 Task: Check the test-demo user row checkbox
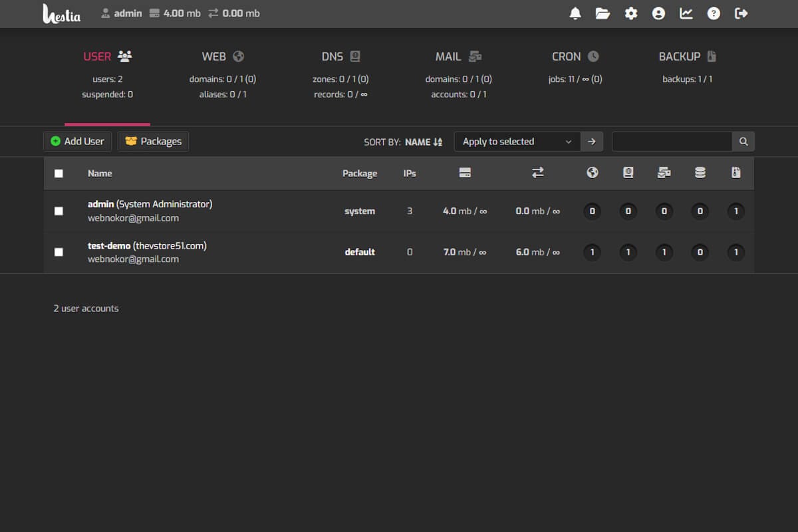[59, 252]
